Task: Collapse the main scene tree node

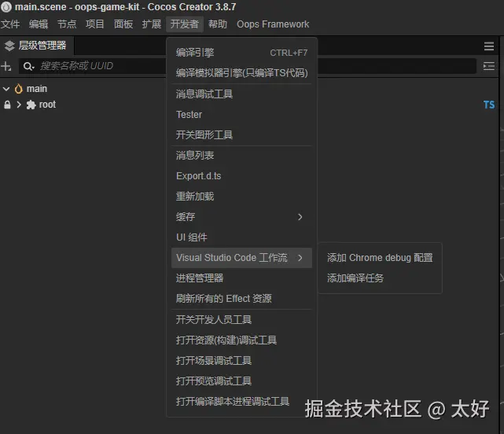Action: click(6, 89)
